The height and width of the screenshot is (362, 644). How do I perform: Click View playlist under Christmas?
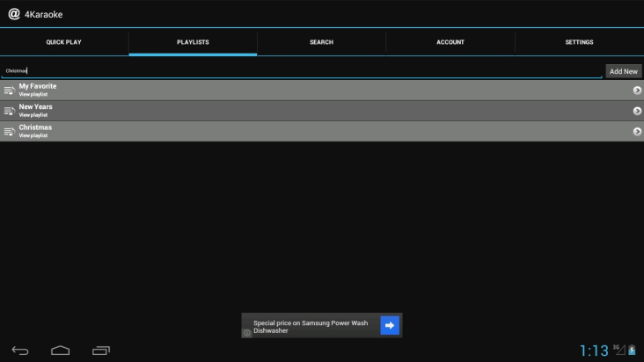[33, 135]
